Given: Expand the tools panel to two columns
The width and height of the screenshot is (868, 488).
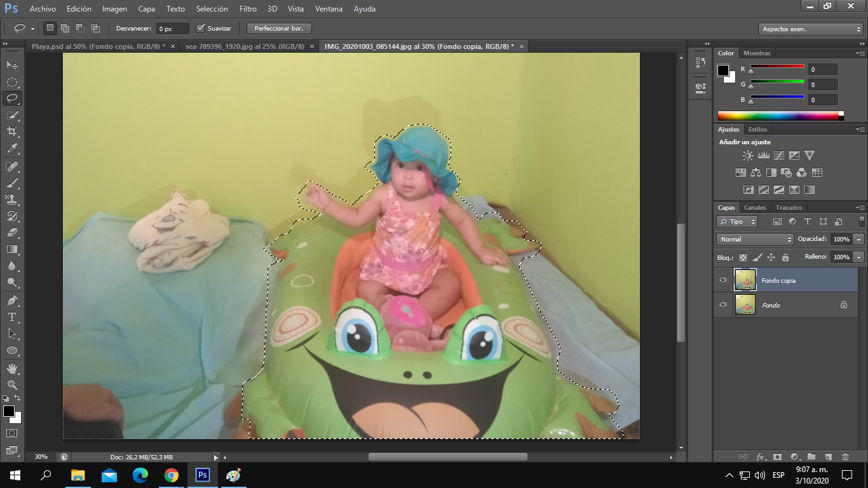Looking at the screenshot, I should tap(6, 44).
